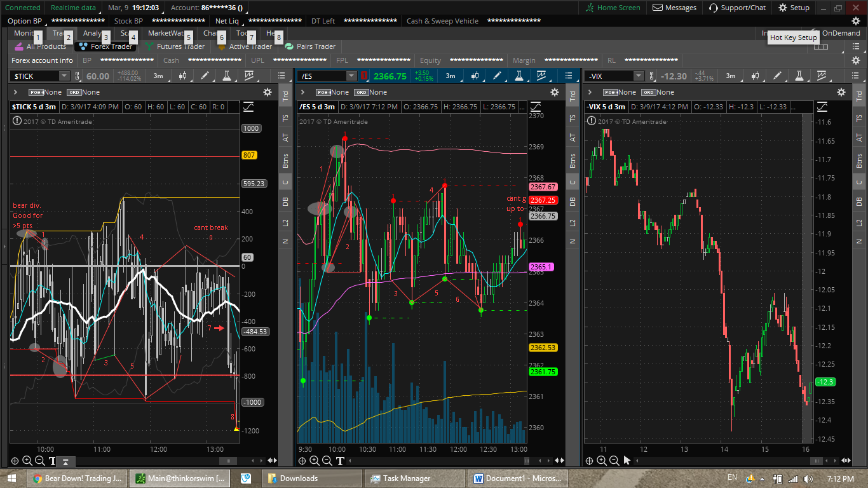The width and height of the screenshot is (868, 488).
Task: Toggle Btns sidebar tab on /ES chart
Action: pos(573,160)
